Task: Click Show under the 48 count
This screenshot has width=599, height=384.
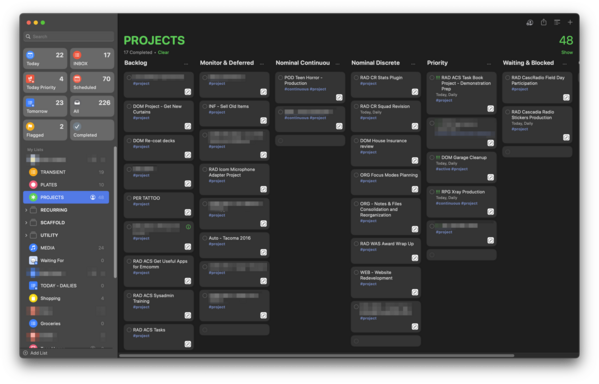Action: click(567, 52)
